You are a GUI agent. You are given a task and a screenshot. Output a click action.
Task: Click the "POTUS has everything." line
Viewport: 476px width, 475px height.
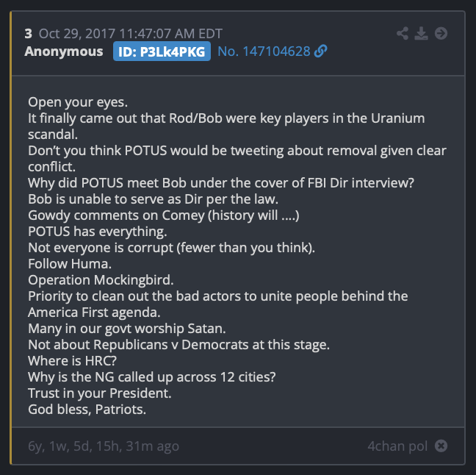coord(98,232)
